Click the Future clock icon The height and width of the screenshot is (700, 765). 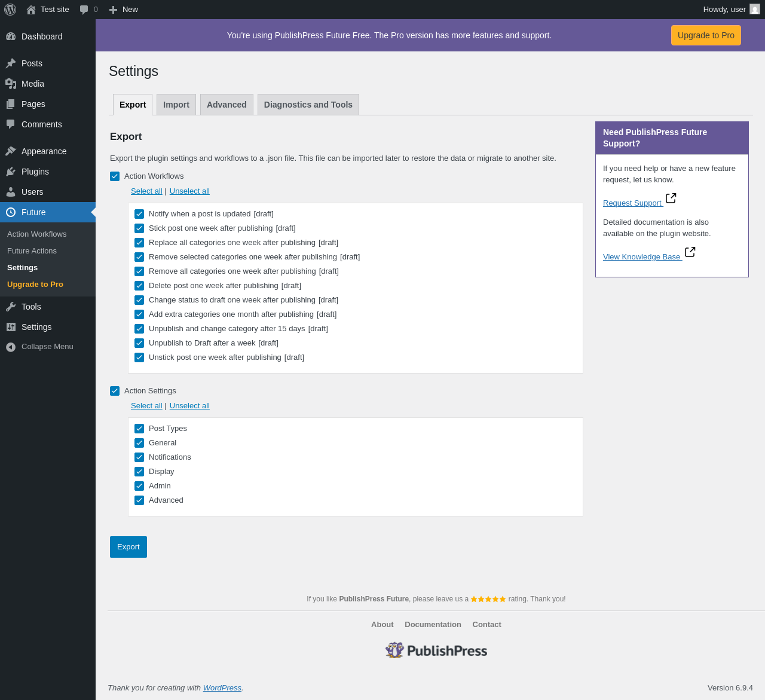[11, 212]
